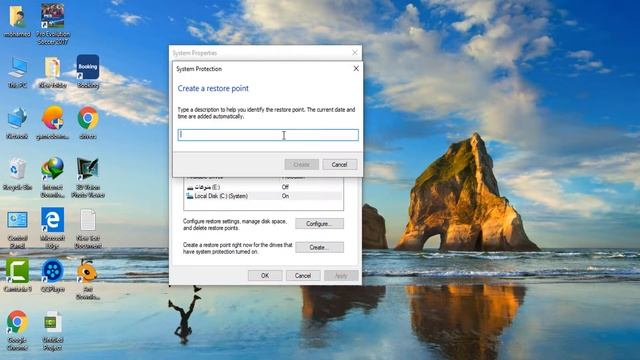Open the Recycle Bin
This screenshot has height=360, width=640.
click(17, 175)
